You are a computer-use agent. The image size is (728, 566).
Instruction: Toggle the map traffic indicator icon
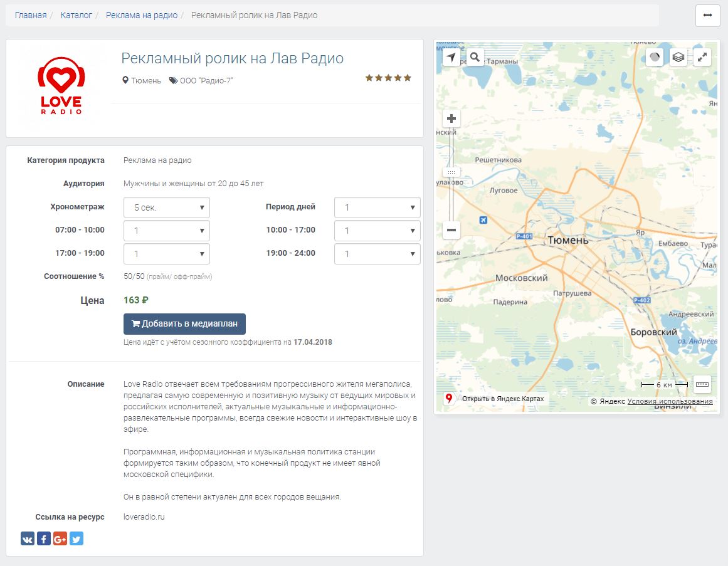point(655,57)
